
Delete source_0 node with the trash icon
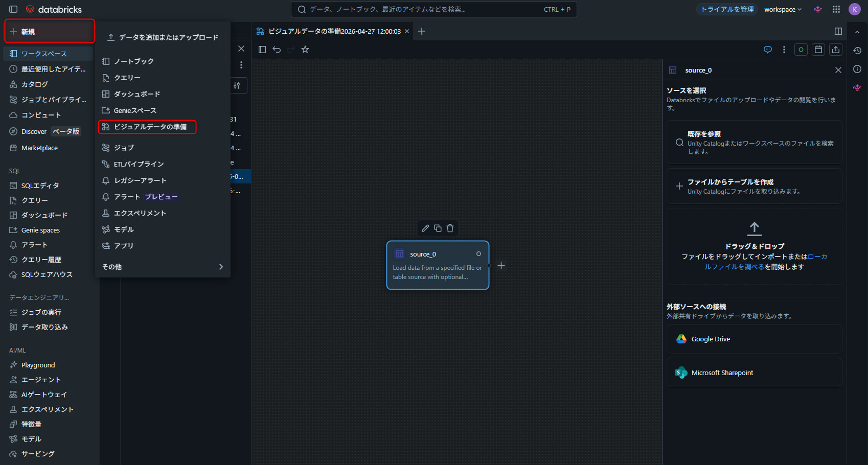click(450, 228)
